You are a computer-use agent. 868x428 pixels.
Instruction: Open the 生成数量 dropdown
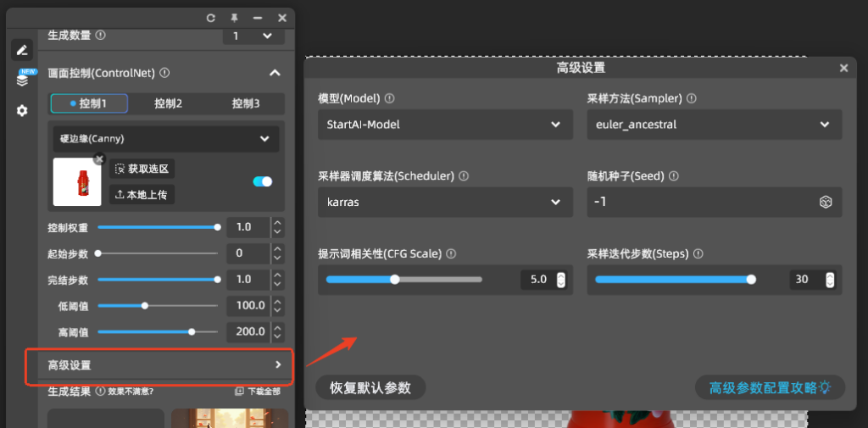tap(253, 36)
